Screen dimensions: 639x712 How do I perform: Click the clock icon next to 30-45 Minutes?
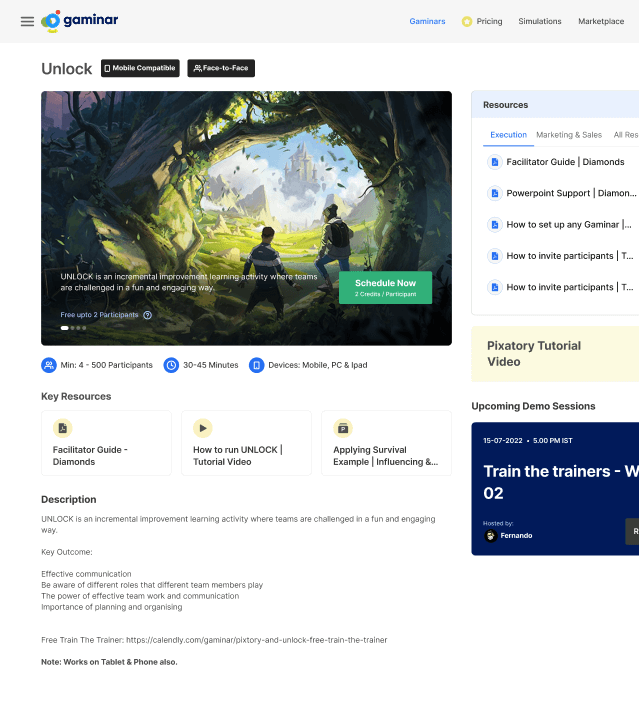[x=171, y=365]
